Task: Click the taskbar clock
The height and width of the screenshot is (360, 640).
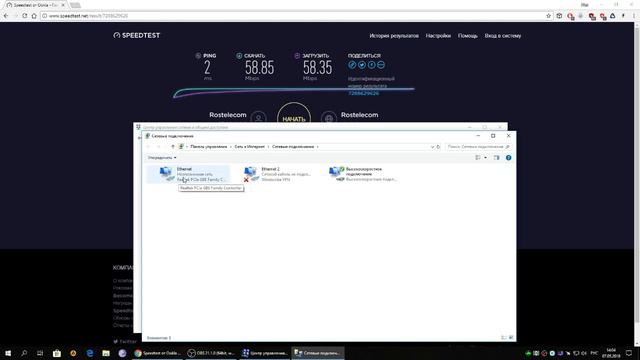Action: [x=611, y=353]
